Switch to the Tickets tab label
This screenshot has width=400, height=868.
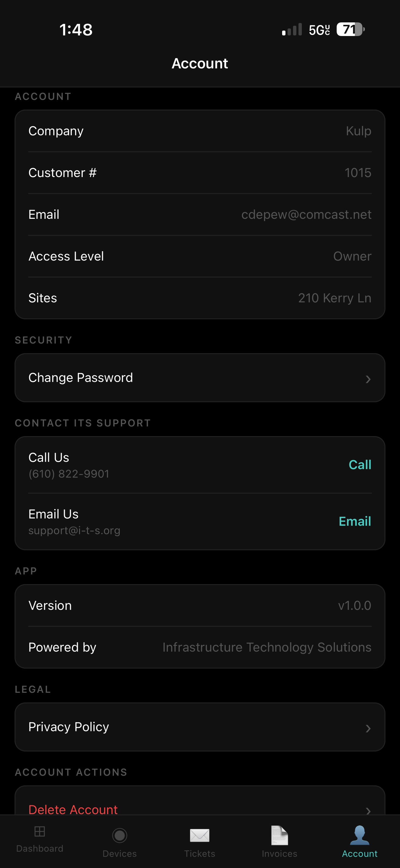tap(200, 853)
